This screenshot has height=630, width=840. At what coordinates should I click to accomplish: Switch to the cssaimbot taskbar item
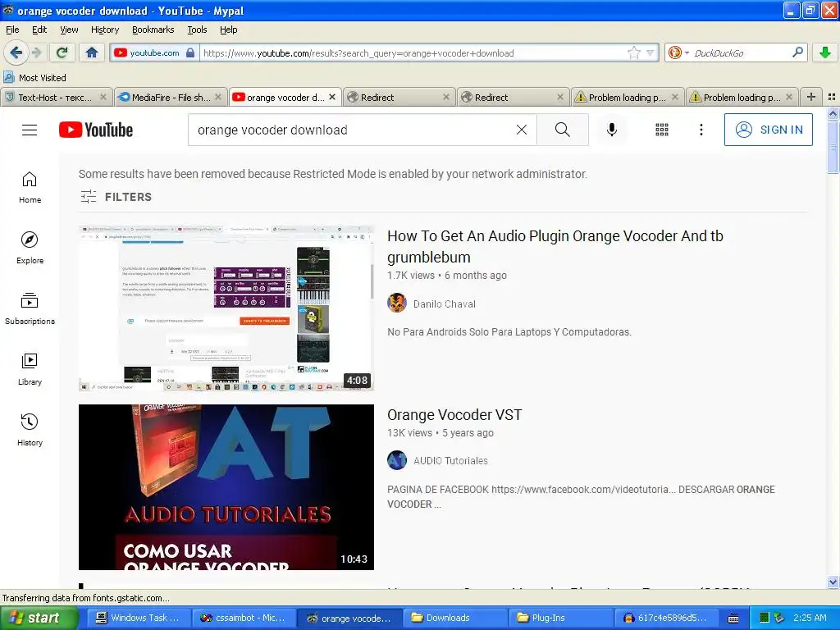pos(242,618)
